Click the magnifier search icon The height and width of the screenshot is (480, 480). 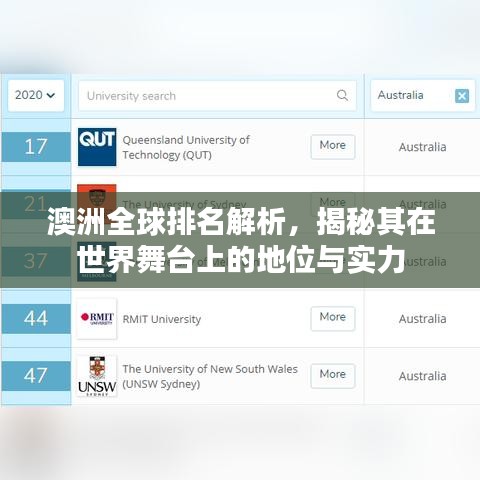coord(342,95)
